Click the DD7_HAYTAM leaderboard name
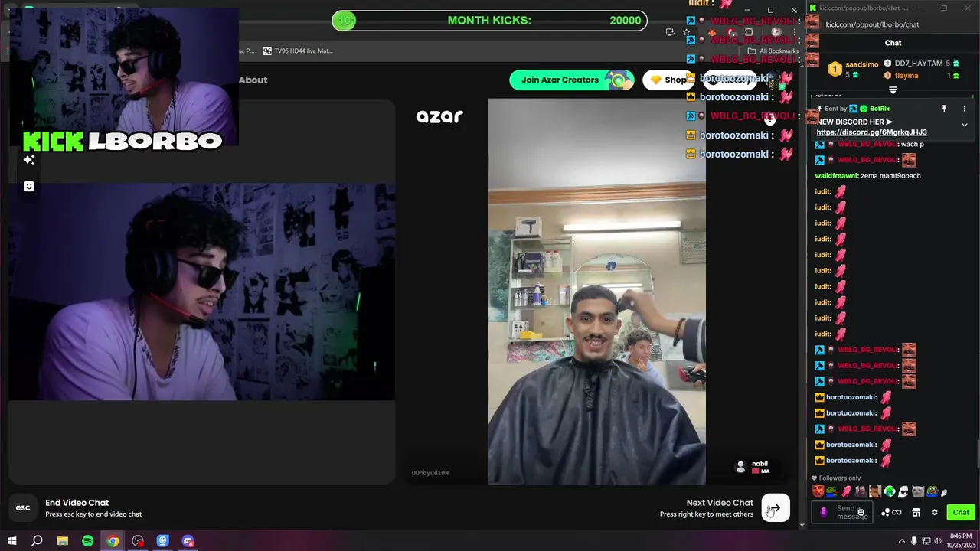 tap(919, 64)
